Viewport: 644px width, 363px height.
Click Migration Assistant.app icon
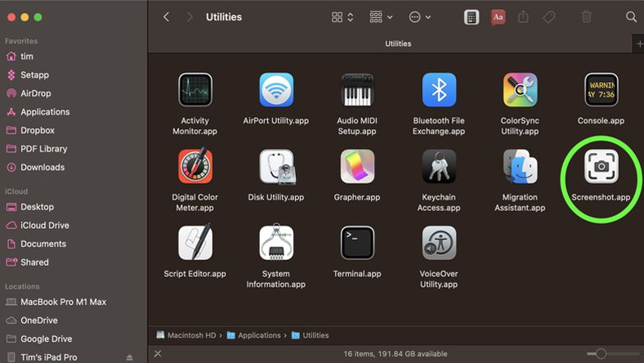(520, 166)
